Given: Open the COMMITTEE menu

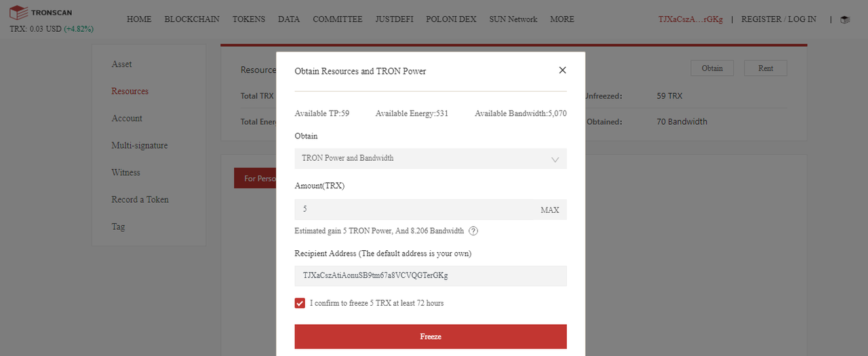Looking at the screenshot, I should (x=338, y=20).
